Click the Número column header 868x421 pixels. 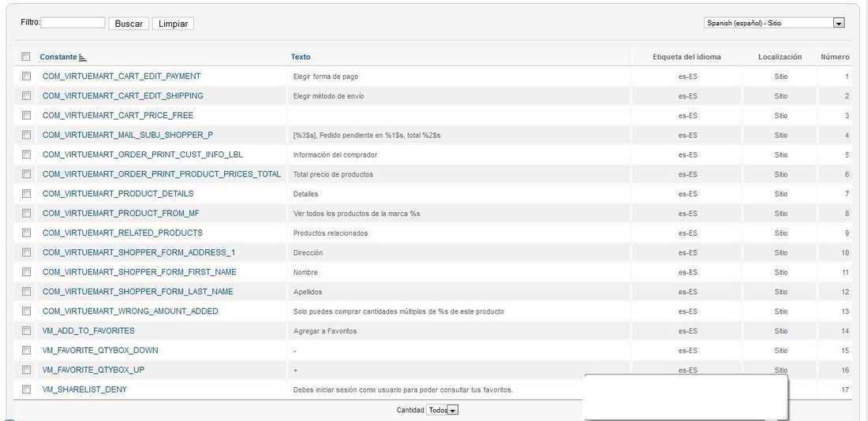[835, 57]
